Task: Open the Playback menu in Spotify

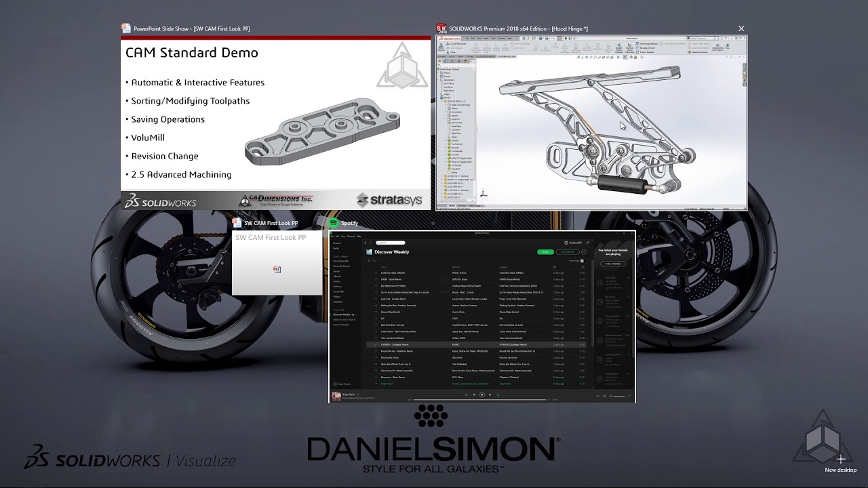Action: click(351, 236)
